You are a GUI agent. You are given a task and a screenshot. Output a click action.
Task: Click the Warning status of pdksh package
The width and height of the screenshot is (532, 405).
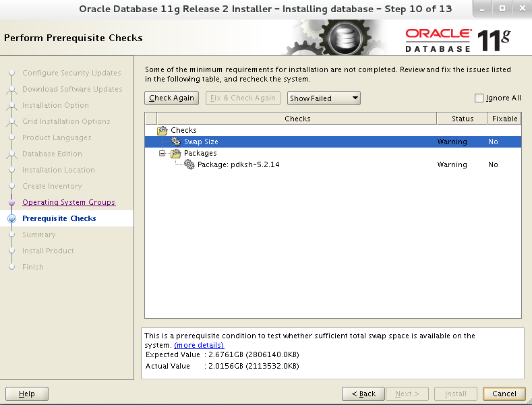[x=452, y=164]
